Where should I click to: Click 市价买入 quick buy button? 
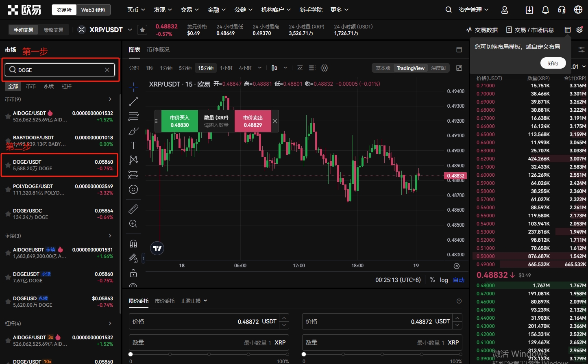click(x=180, y=121)
